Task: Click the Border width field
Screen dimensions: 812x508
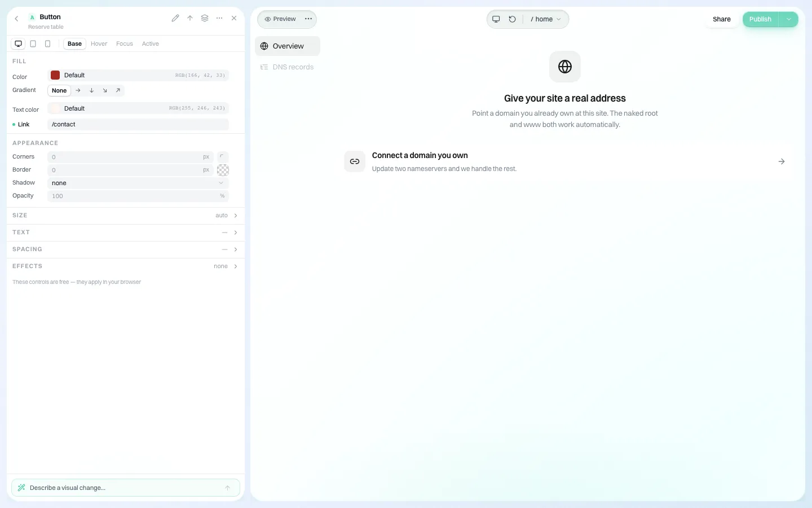Action: point(130,170)
